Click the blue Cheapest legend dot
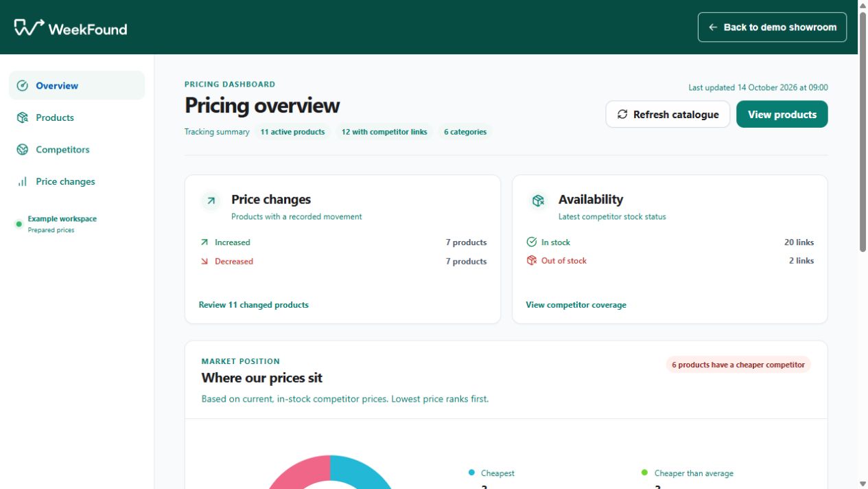This screenshot has width=868, height=489. pos(471,473)
